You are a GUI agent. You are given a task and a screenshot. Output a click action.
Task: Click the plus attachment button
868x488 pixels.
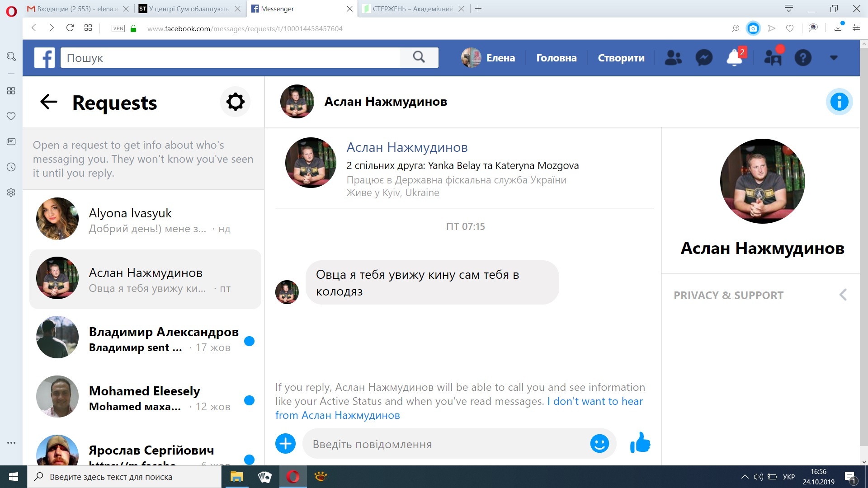point(285,444)
